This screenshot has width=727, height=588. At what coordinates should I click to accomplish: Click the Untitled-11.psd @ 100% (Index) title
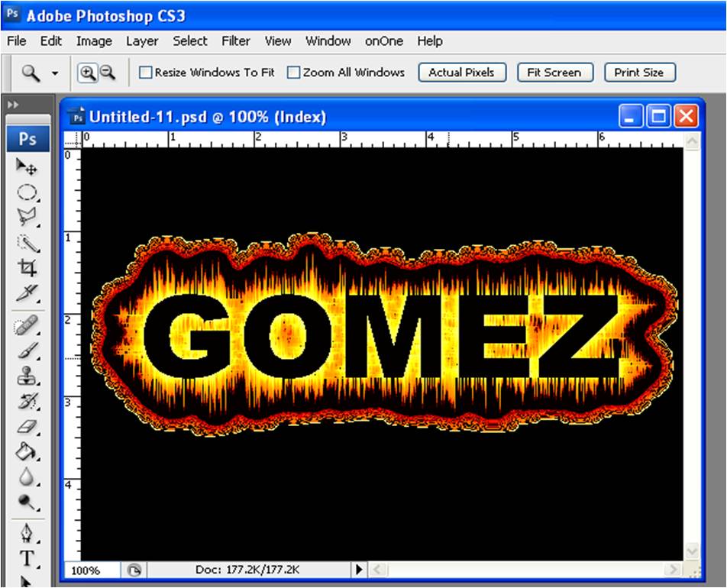tap(208, 116)
